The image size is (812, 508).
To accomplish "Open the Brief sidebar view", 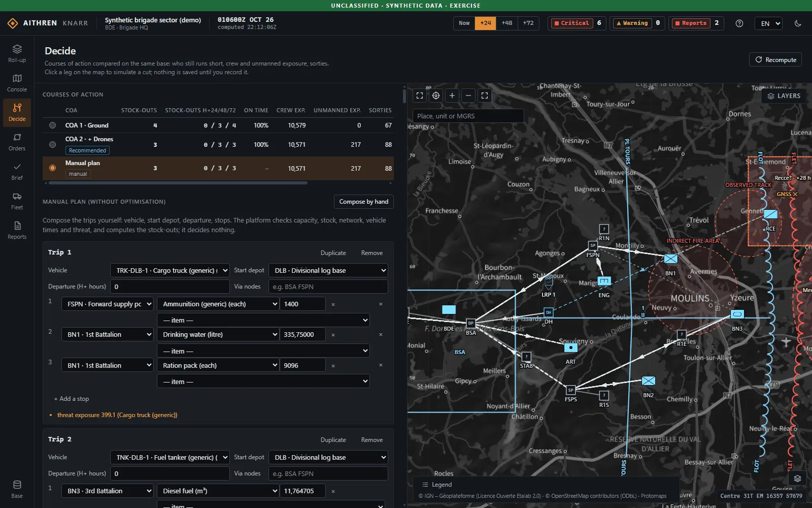I will tap(17, 171).
